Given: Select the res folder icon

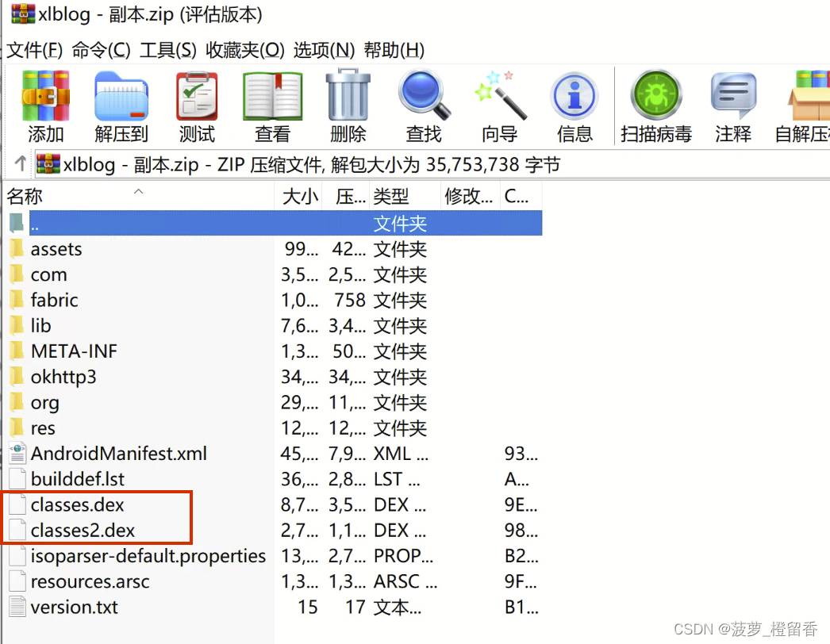Looking at the screenshot, I should pyautogui.click(x=17, y=427).
